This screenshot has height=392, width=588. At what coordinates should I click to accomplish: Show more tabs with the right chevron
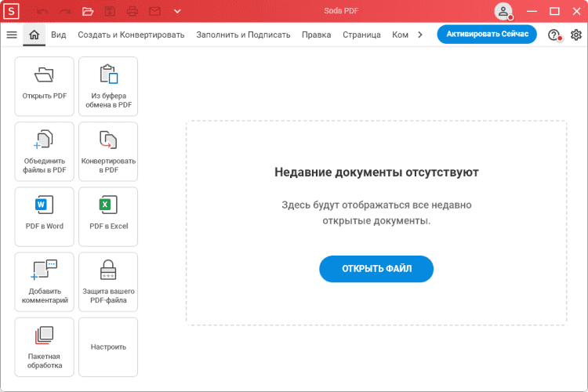(420, 34)
